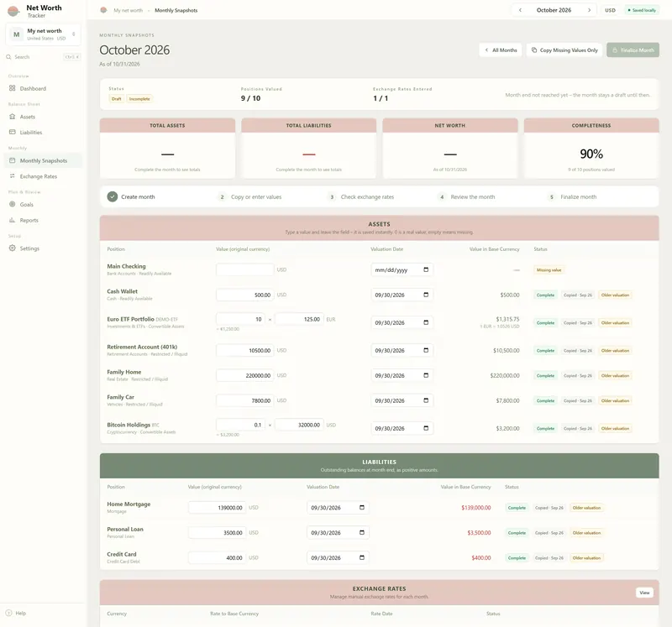Go to next month arrow
672x627 pixels.
pyautogui.click(x=590, y=10)
